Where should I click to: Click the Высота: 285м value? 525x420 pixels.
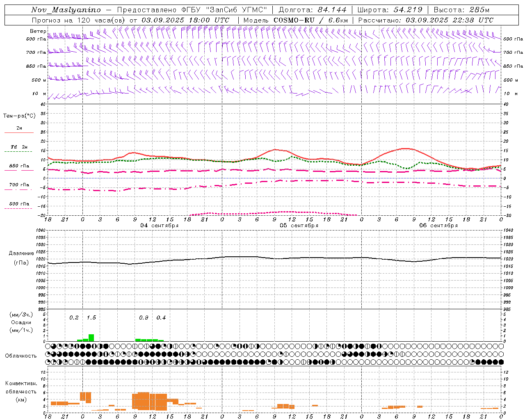pyautogui.click(x=461, y=10)
